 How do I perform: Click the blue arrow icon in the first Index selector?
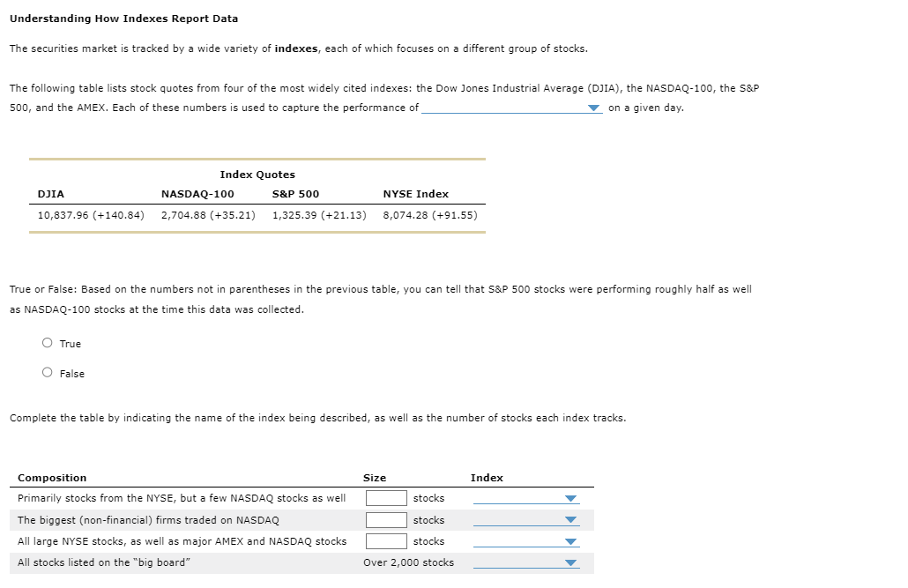(571, 498)
